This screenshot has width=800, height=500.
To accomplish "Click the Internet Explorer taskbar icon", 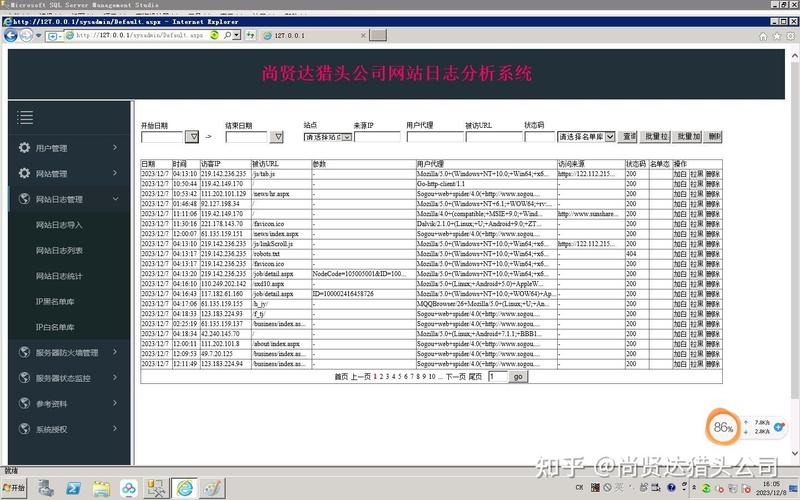I will [184, 487].
